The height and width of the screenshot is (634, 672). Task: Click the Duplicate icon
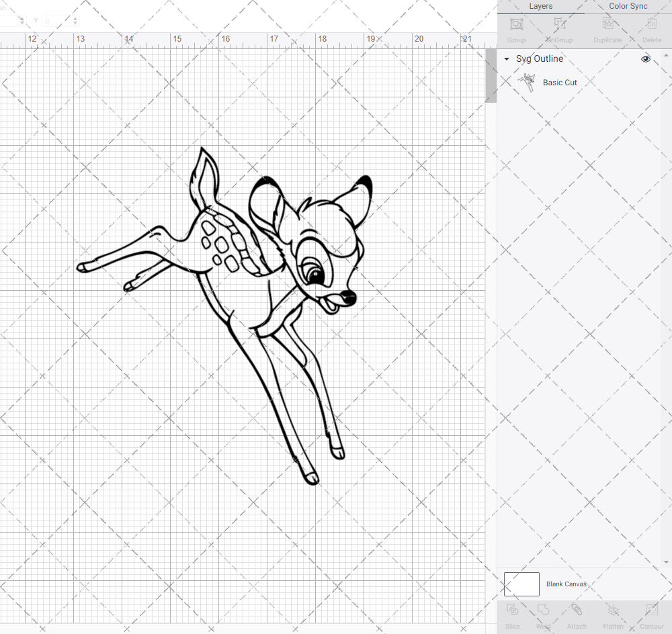(x=607, y=24)
